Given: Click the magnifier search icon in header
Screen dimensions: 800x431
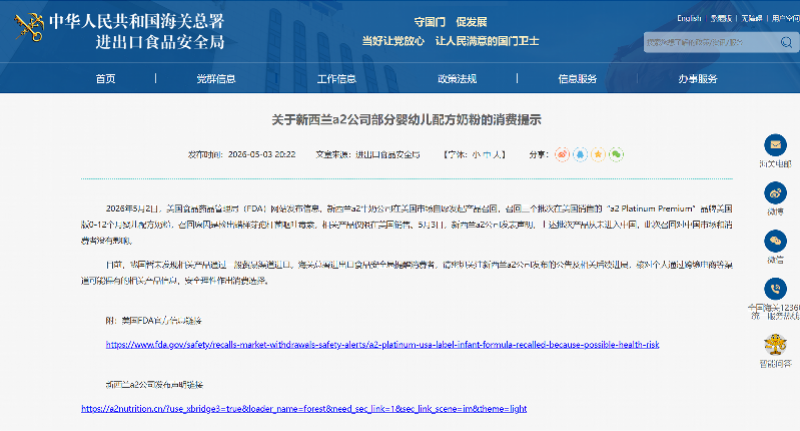Looking at the screenshot, I should (x=786, y=42).
